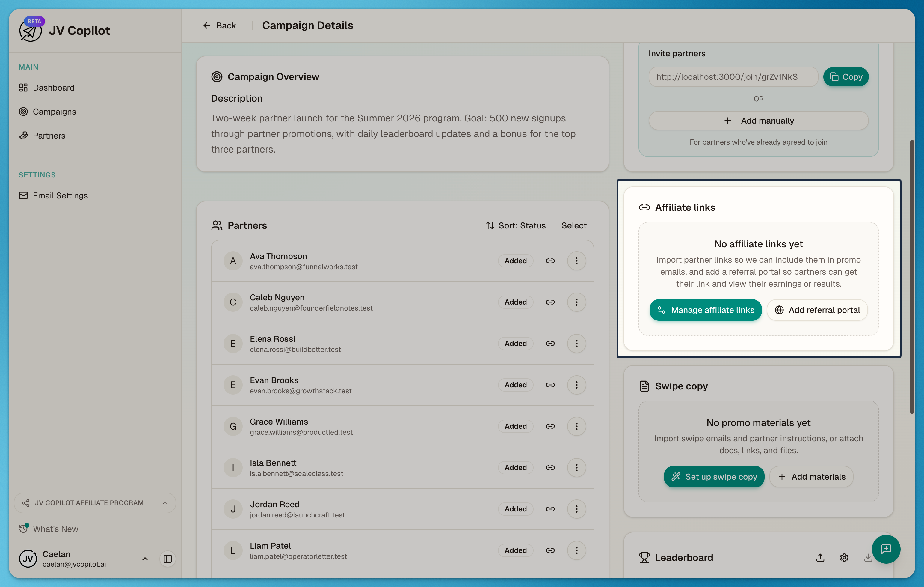
Task: Copy the partner invite link
Action: (846, 77)
